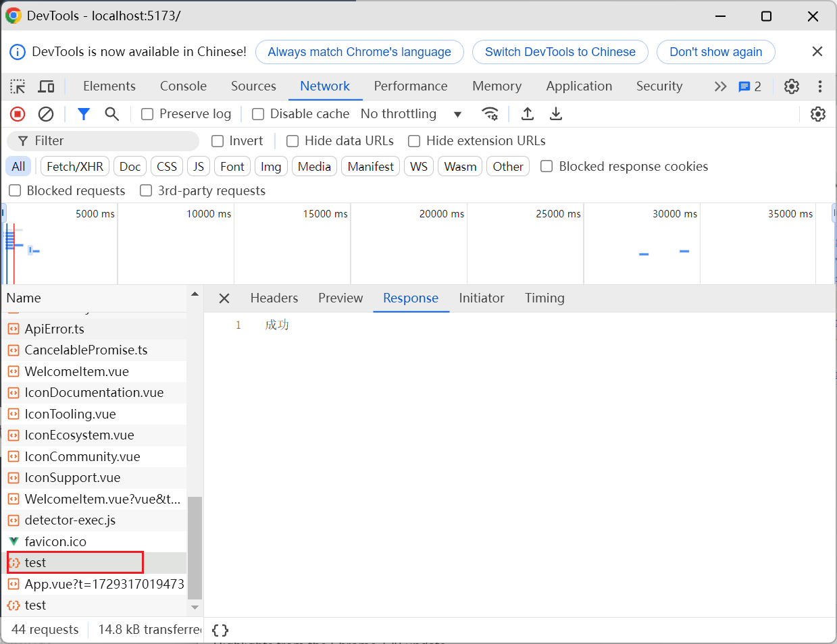Screen dimensions: 837x644
Task: Filter requests by CSS type
Action: [167, 167]
